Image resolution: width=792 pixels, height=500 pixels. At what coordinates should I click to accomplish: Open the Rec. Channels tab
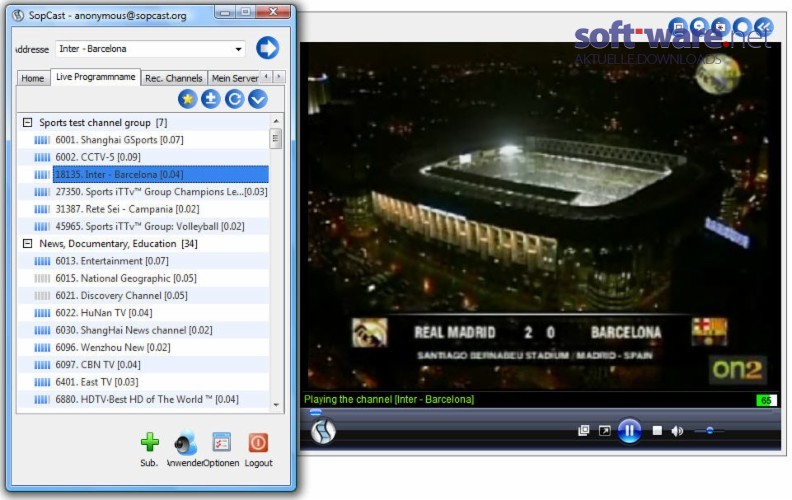(x=173, y=78)
